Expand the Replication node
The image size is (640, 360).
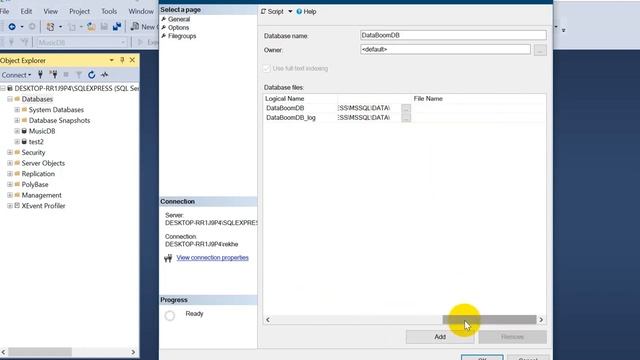10,173
